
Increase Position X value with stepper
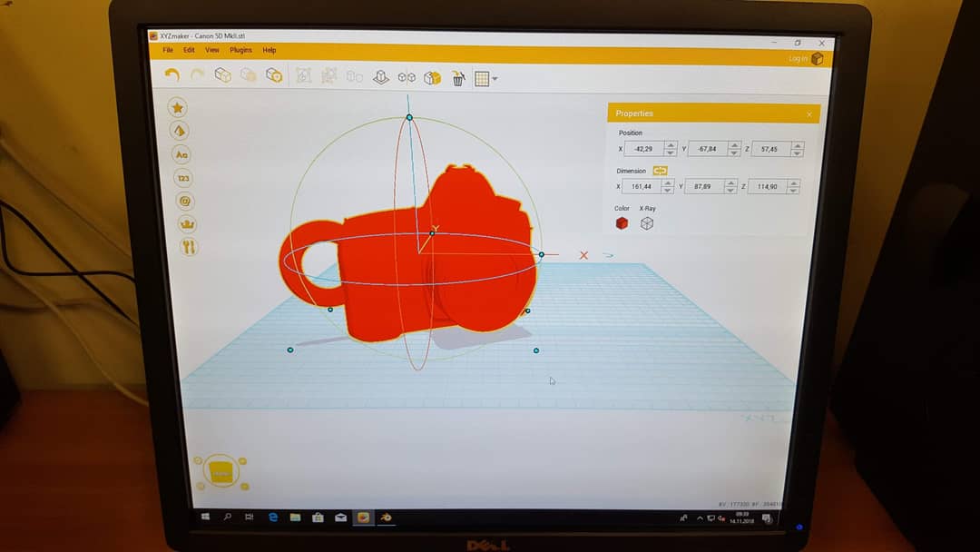[x=671, y=145]
